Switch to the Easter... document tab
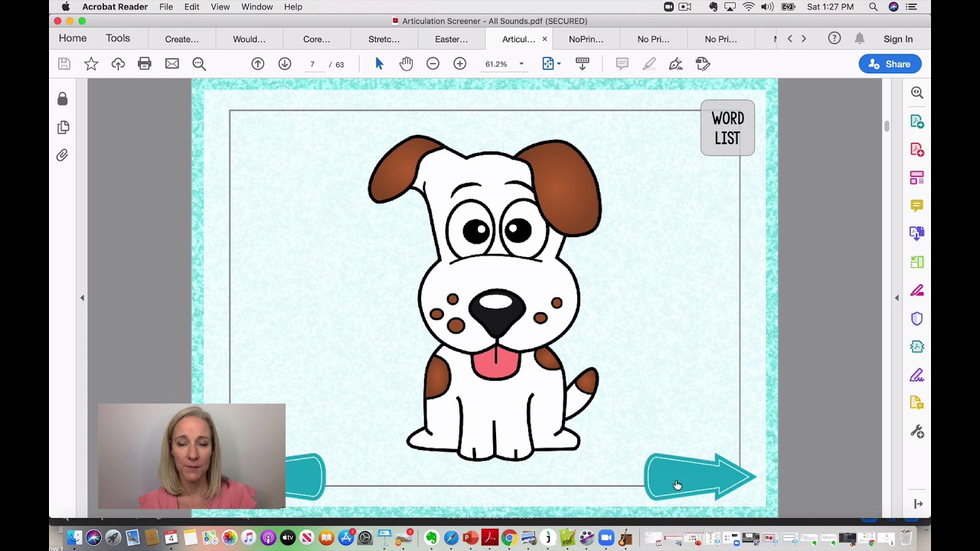This screenshot has height=551, width=980. 451,39
